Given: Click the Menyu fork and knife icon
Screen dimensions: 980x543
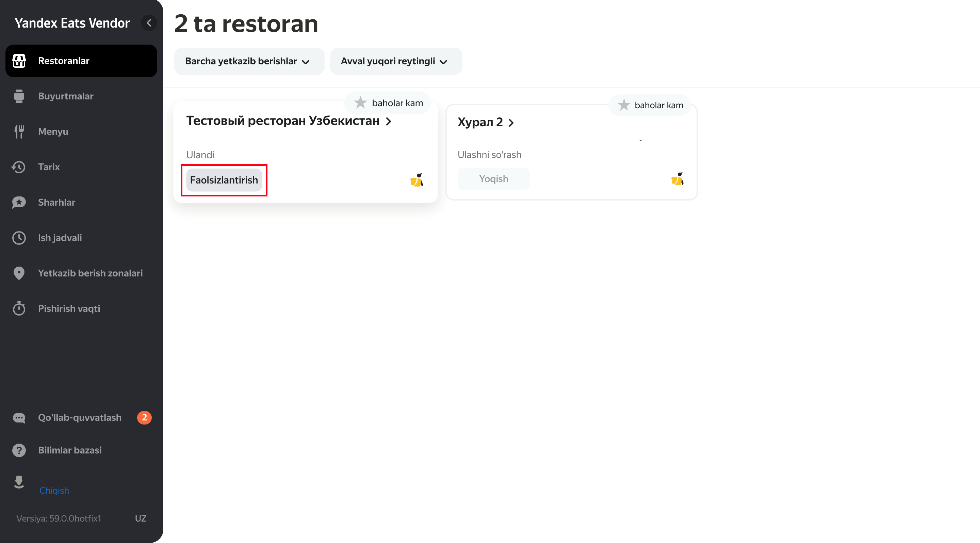Looking at the screenshot, I should 19,132.
